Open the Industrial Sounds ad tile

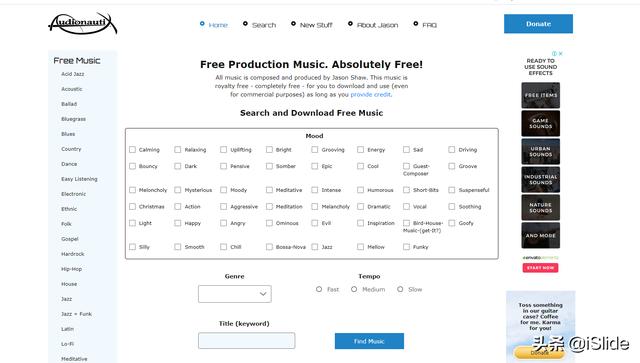(540, 180)
